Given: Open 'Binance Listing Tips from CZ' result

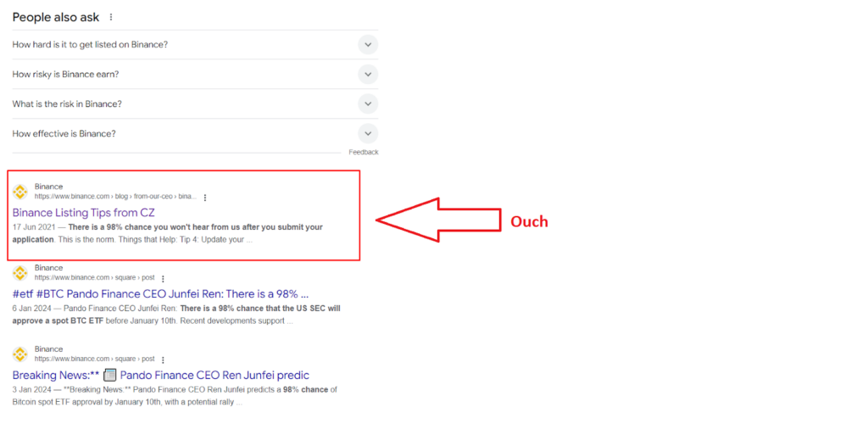Looking at the screenshot, I should [x=84, y=213].
